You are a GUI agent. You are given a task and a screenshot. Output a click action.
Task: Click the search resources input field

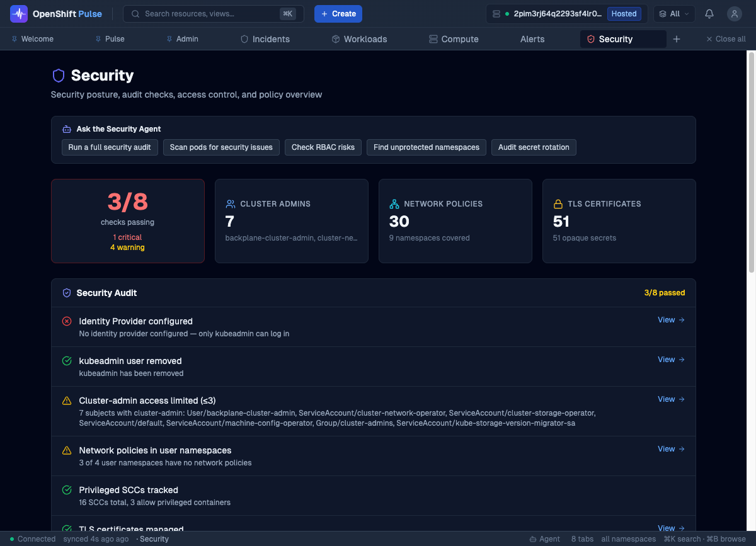coord(208,14)
